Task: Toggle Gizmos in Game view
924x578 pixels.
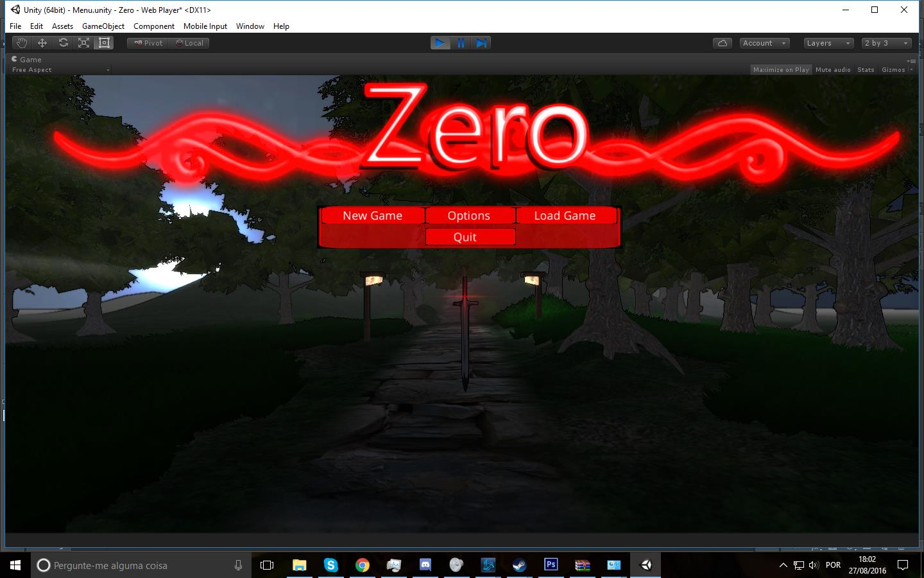Action: click(x=893, y=69)
